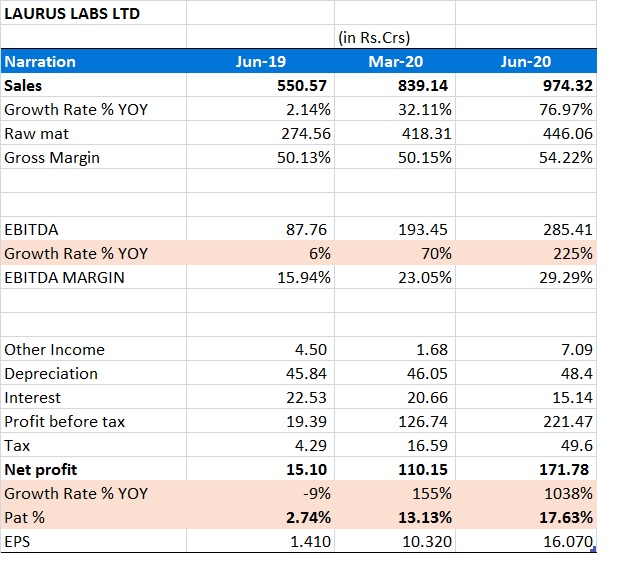
Task: Select EBITDA value 193.45
Action: coord(395,229)
